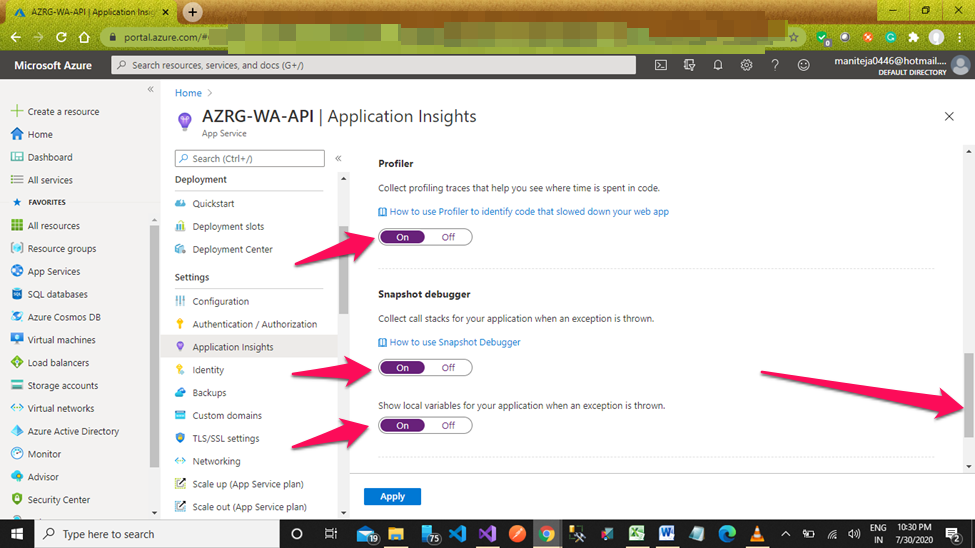Open the feedback smiley icon

tap(803, 65)
